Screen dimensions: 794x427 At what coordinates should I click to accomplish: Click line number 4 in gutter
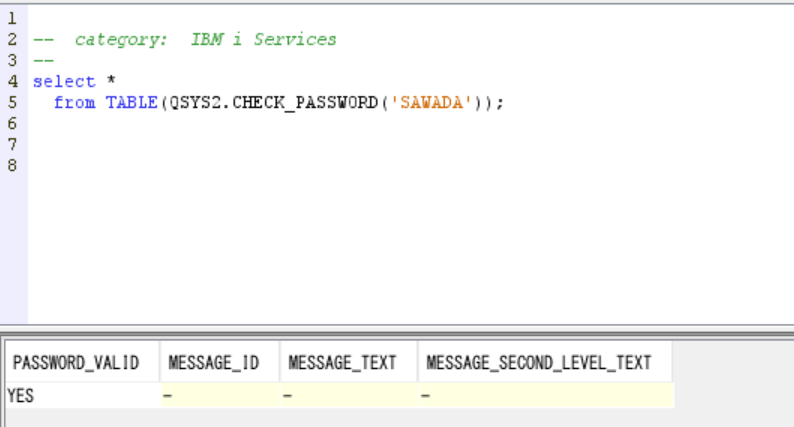coord(12,82)
